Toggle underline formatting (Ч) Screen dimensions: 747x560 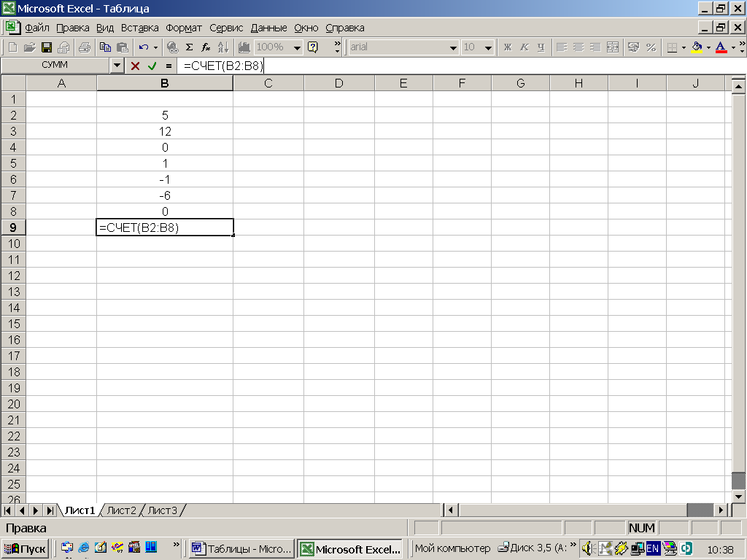[541, 47]
